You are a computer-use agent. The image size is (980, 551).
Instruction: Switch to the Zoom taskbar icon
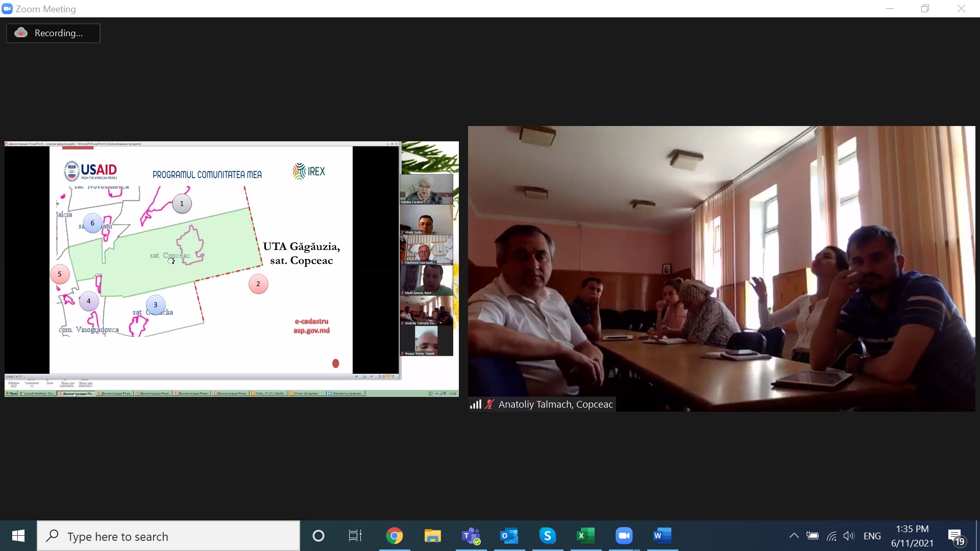(624, 536)
